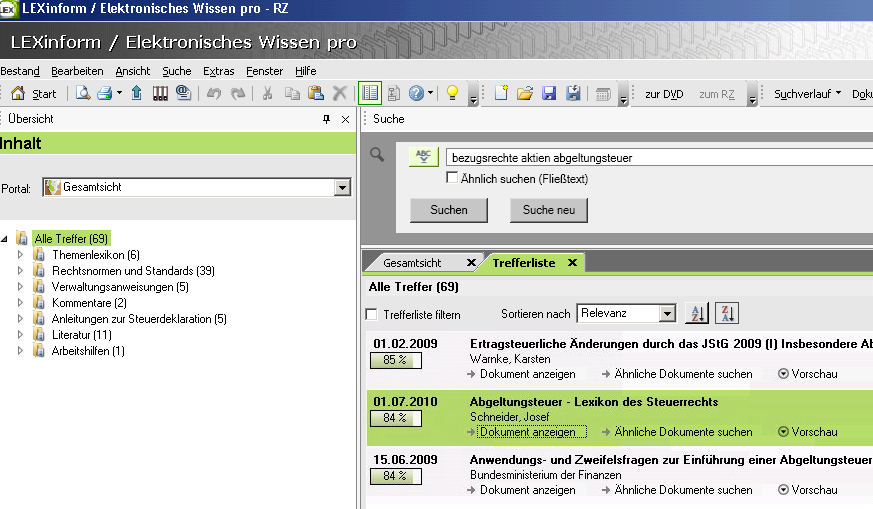Image resolution: width=873 pixels, height=509 pixels.
Task: Click the redo arrow icon
Action: (x=238, y=93)
